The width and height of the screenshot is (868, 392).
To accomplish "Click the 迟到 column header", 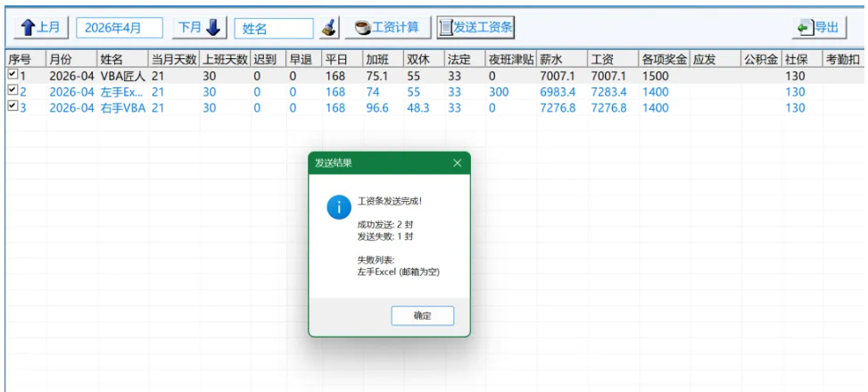I will point(268,60).
